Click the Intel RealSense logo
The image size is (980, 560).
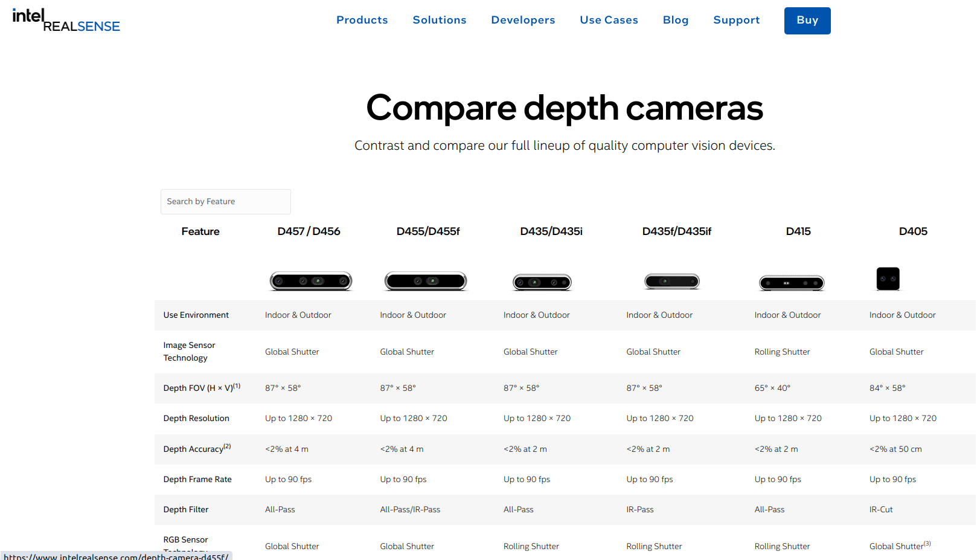66,21
